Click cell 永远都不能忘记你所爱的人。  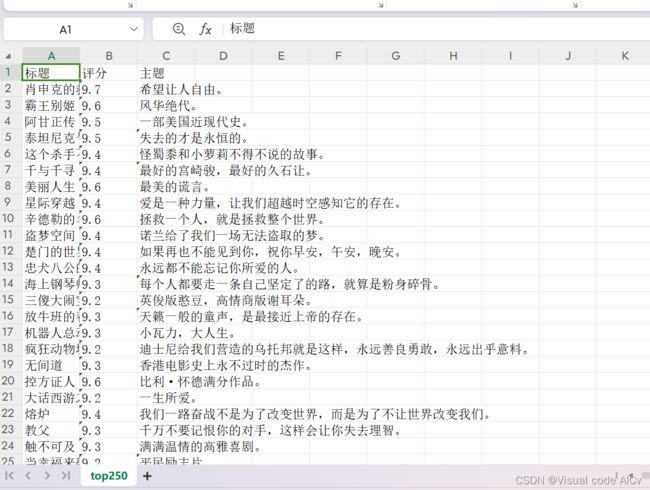click(x=219, y=268)
